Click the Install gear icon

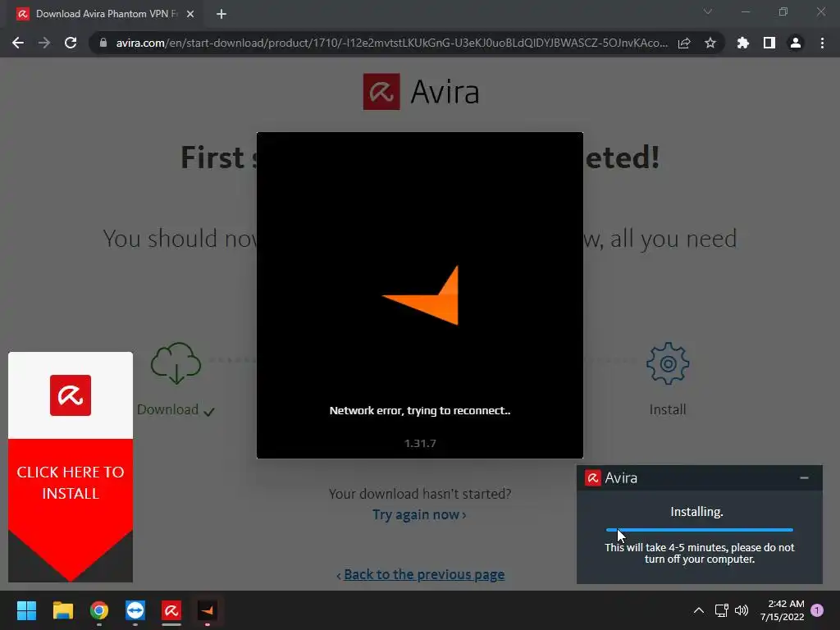pyautogui.click(x=668, y=363)
